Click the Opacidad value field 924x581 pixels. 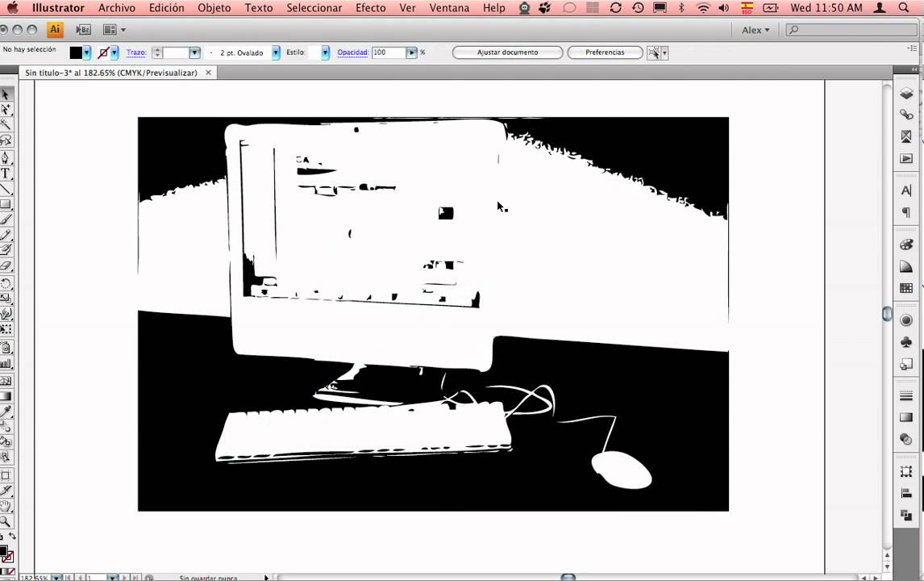[x=389, y=52]
